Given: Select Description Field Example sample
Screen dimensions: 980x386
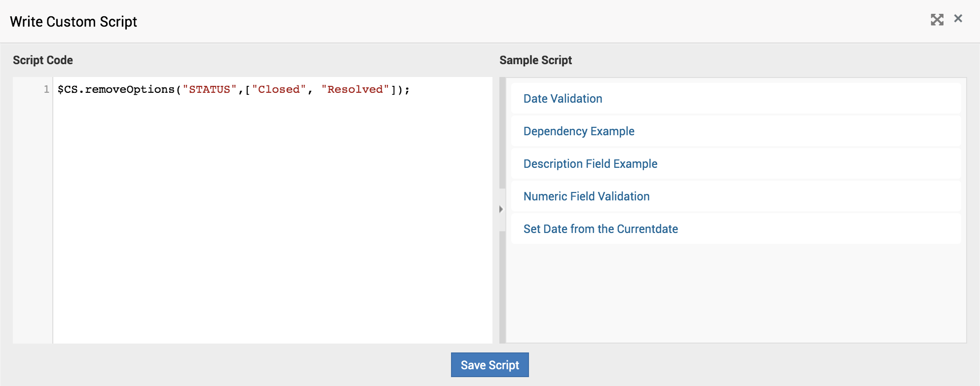Looking at the screenshot, I should tap(590, 164).
